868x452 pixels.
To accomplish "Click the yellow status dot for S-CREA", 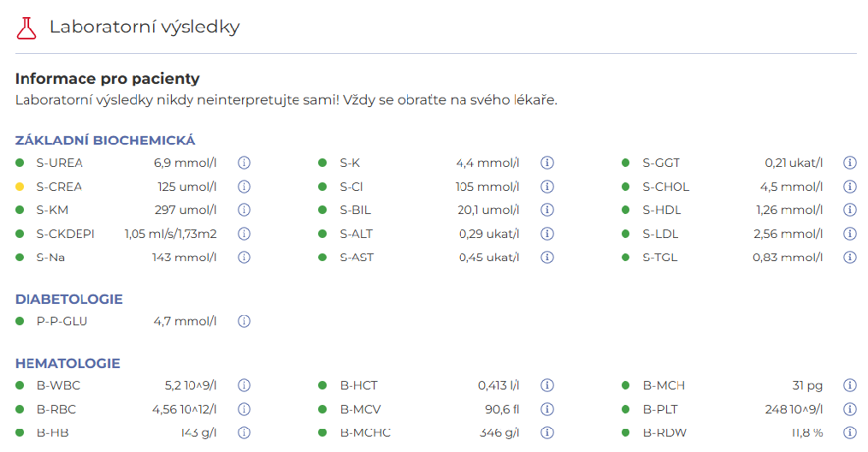I will (20, 187).
